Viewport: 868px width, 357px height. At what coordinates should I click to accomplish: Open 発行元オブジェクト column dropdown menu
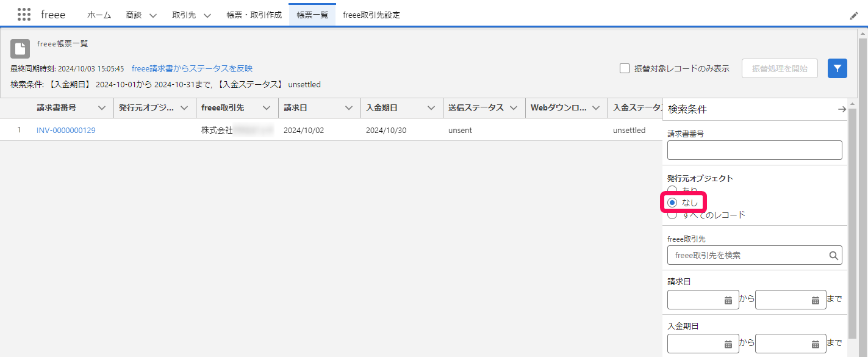(184, 108)
